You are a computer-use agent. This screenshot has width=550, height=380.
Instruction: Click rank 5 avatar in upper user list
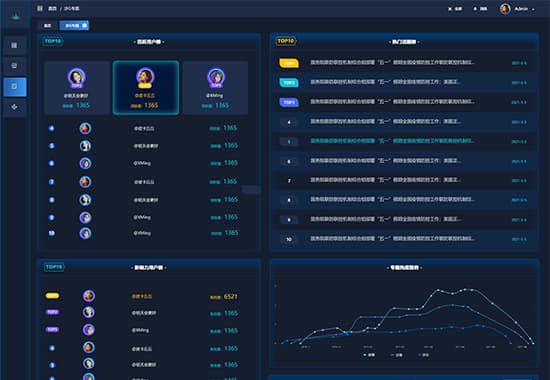85,145
